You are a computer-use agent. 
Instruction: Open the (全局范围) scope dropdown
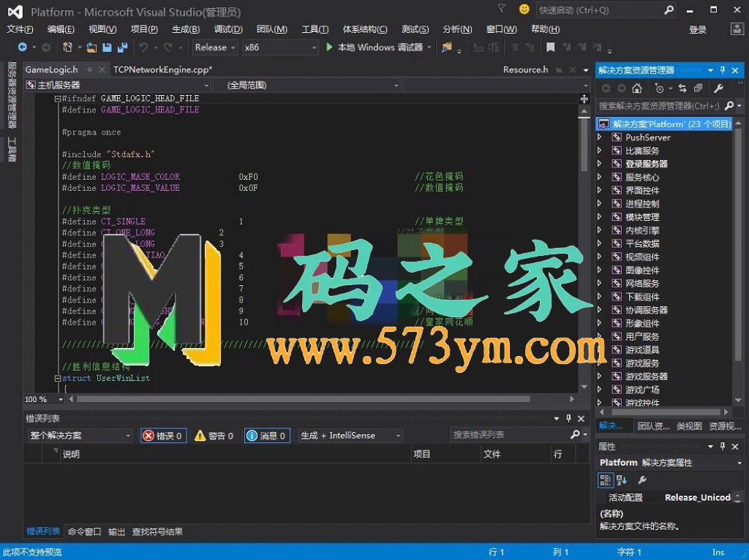(306, 85)
